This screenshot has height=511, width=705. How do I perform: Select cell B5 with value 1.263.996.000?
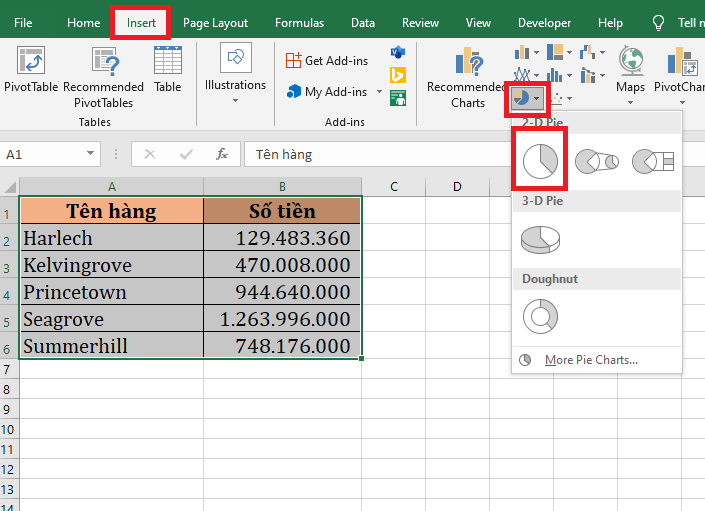coord(283,320)
